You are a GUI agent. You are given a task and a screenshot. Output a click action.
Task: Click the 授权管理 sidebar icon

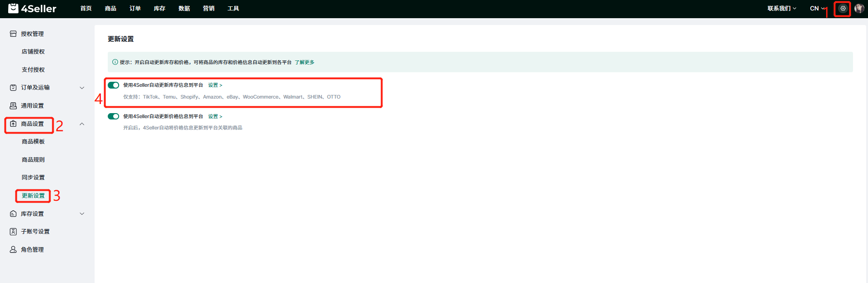tap(13, 34)
